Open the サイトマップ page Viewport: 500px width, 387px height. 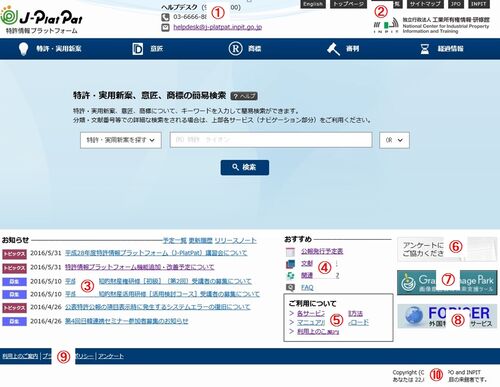tap(425, 4)
